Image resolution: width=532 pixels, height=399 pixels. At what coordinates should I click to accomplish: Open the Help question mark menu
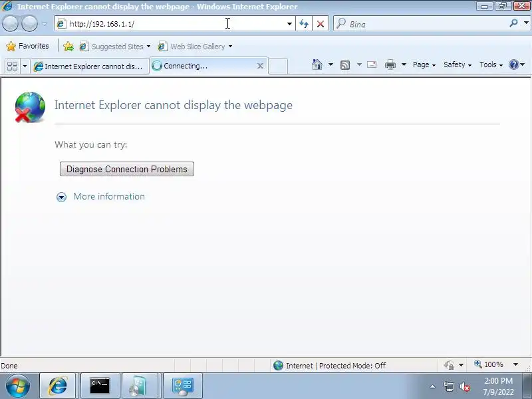tap(517, 65)
